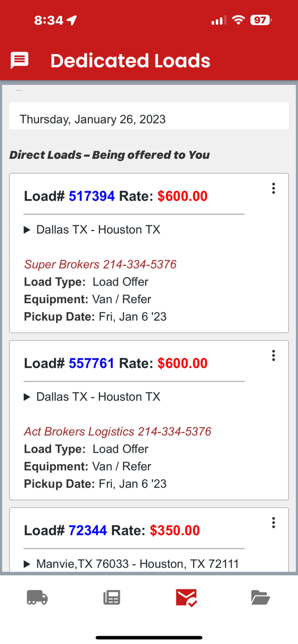Expand the Dallas TX - Houston TX route details
The image size is (298, 644).
[x=27, y=230]
